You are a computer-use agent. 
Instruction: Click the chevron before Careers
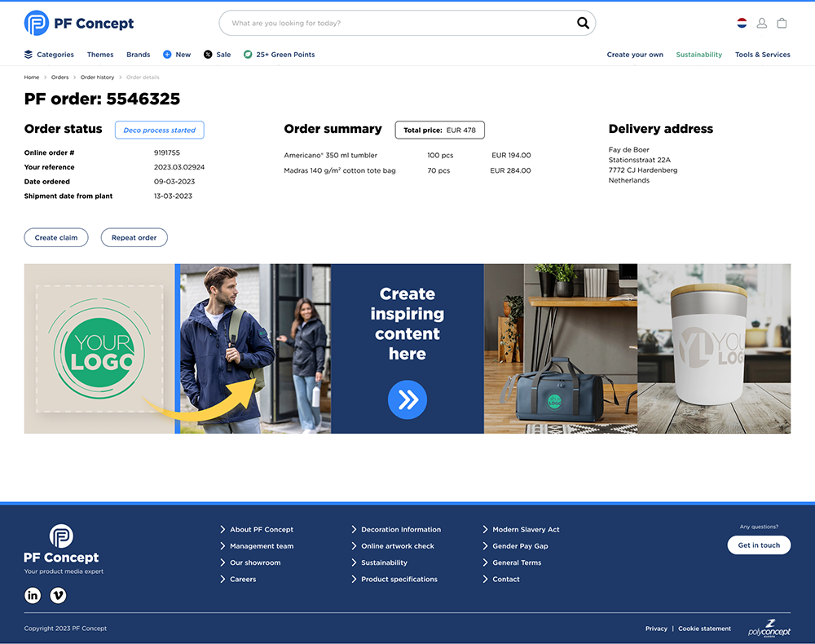coord(222,579)
